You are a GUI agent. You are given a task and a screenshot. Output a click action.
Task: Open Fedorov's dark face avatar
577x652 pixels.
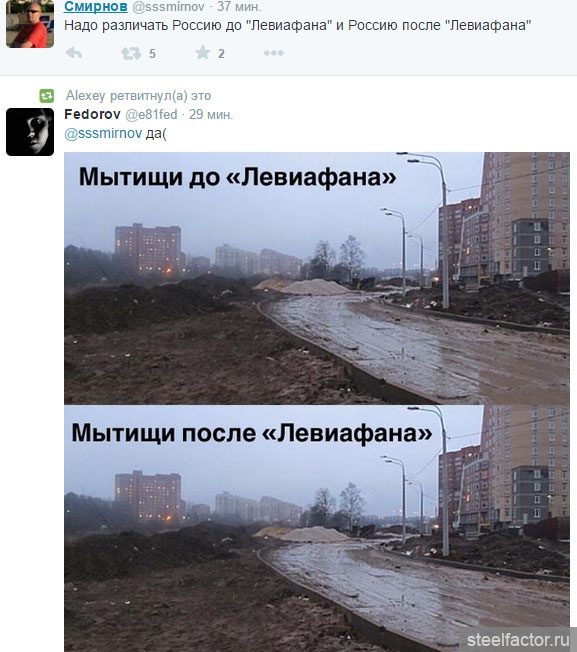(x=30, y=132)
